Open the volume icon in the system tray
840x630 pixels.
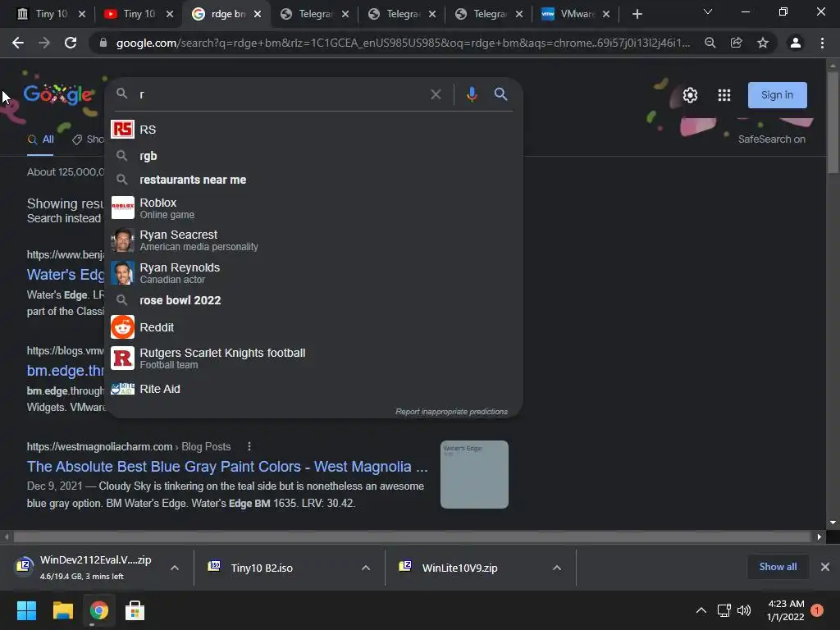743,610
